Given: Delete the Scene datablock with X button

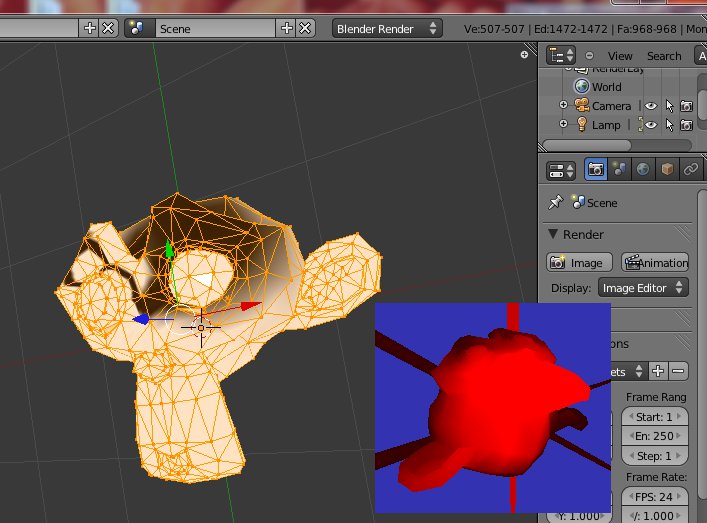Looking at the screenshot, I should point(305,28).
